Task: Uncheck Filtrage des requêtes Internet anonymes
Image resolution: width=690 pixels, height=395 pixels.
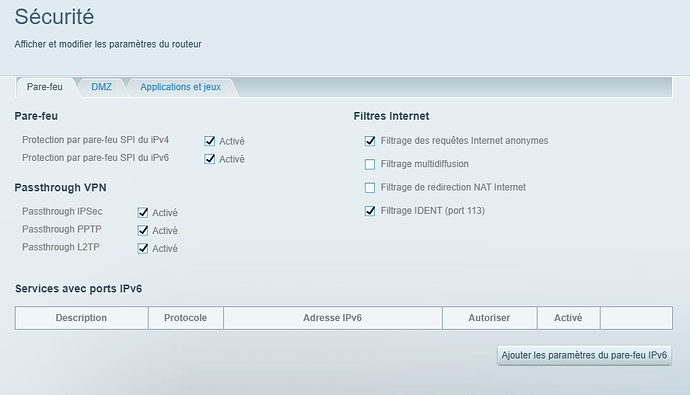Action: pyautogui.click(x=370, y=141)
